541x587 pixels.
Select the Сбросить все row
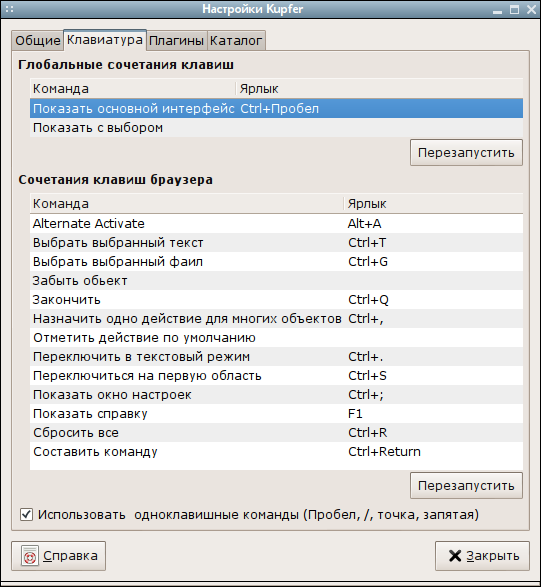(276, 433)
